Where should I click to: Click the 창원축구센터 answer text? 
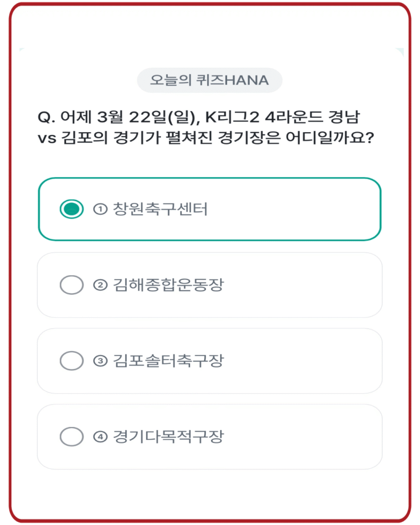[160, 209]
